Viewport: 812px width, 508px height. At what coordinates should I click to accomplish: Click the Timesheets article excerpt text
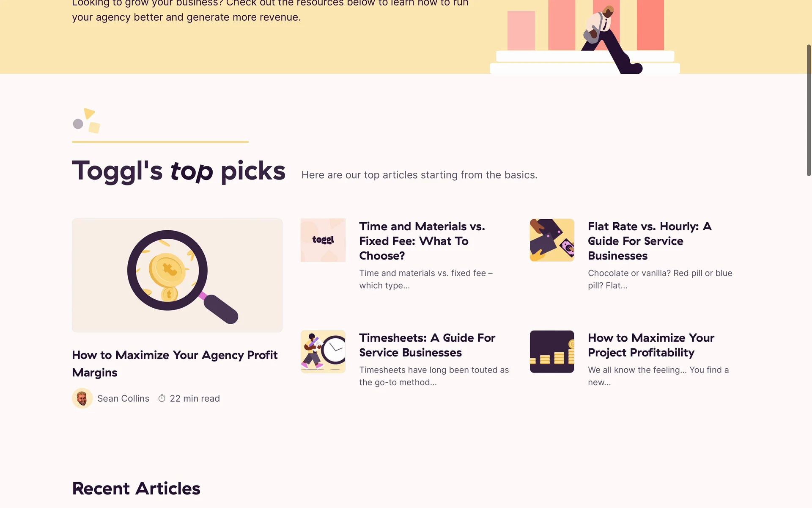tap(433, 376)
